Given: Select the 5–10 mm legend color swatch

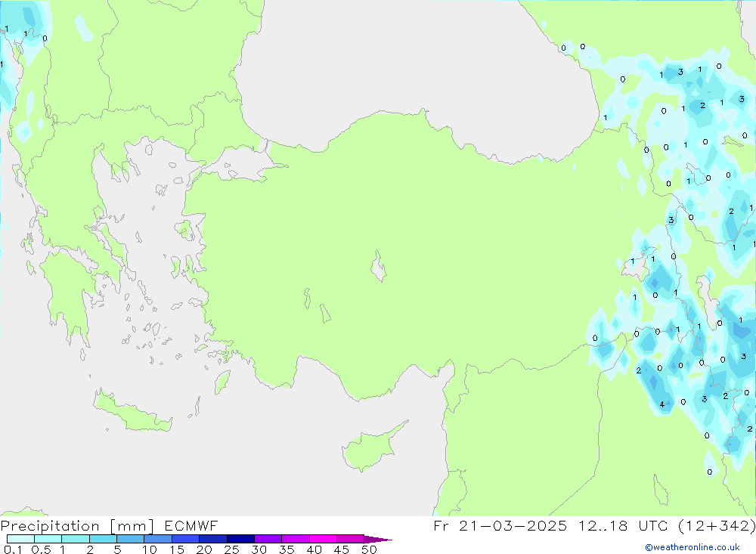Looking at the screenshot, I should point(131,539).
